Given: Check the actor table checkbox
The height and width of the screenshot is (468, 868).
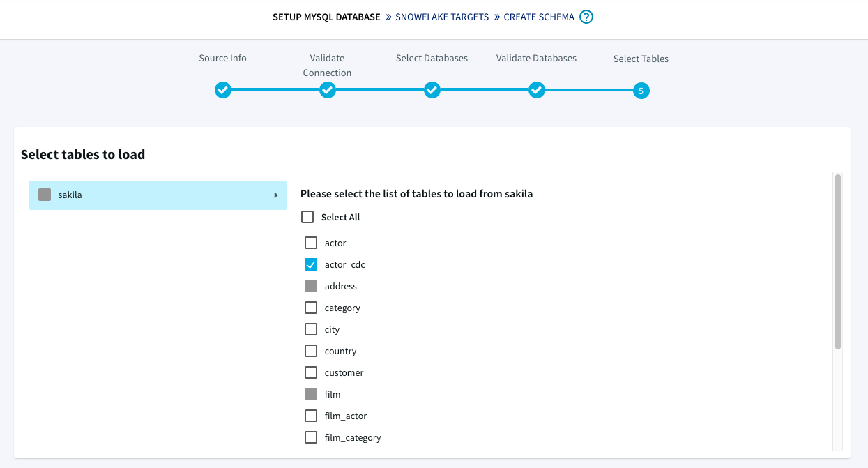Looking at the screenshot, I should (x=311, y=243).
